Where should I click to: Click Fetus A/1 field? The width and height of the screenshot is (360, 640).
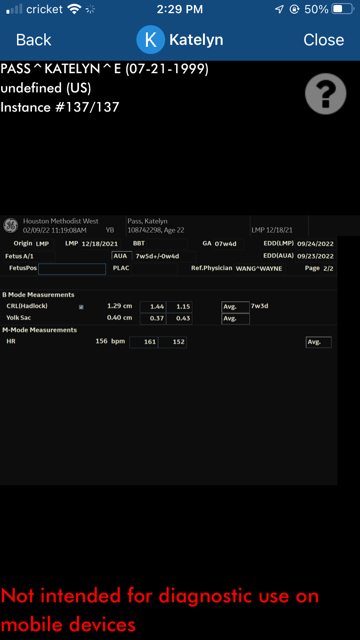[29, 256]
